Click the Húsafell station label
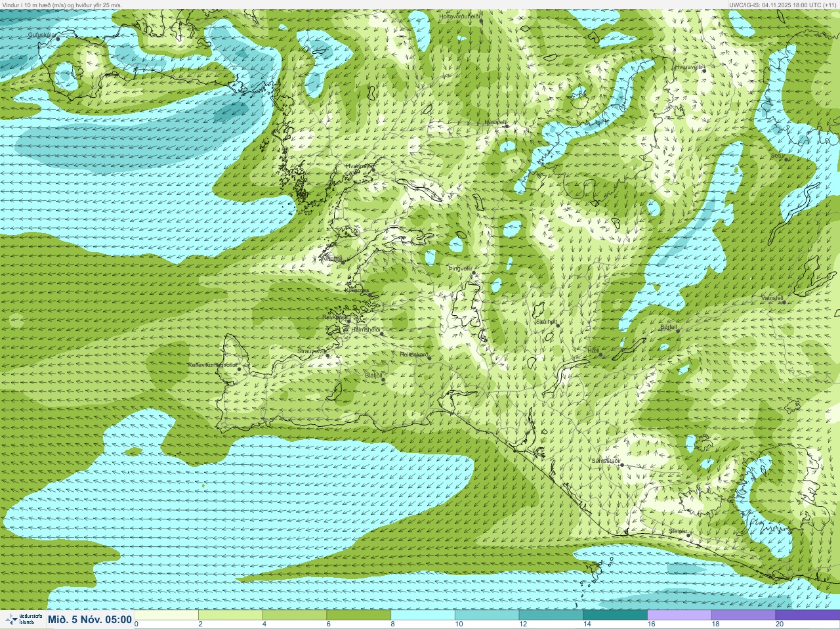 tap(495, 122)
